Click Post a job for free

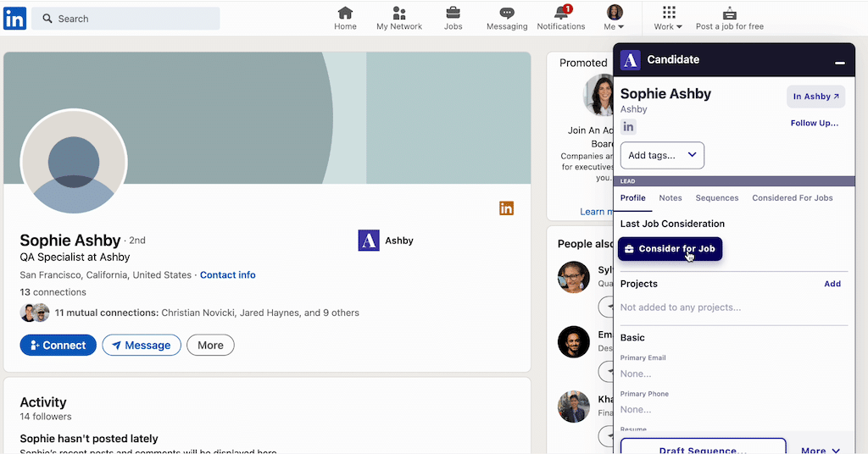point(730,19)
